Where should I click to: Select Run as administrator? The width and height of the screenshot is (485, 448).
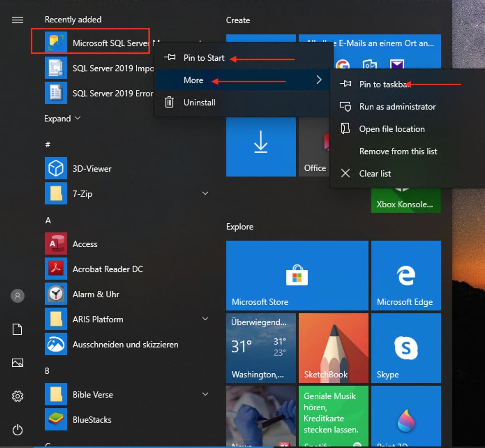[397, 107]
